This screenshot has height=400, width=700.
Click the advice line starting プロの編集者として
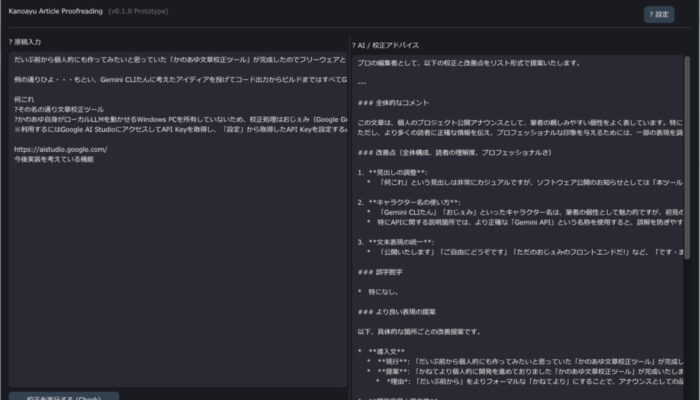click(x=469, y=63)
